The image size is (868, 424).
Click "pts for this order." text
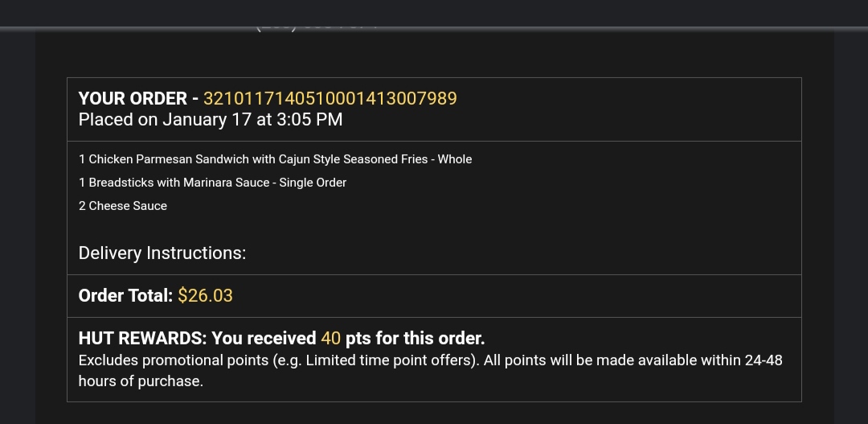(x=415, y=338)
